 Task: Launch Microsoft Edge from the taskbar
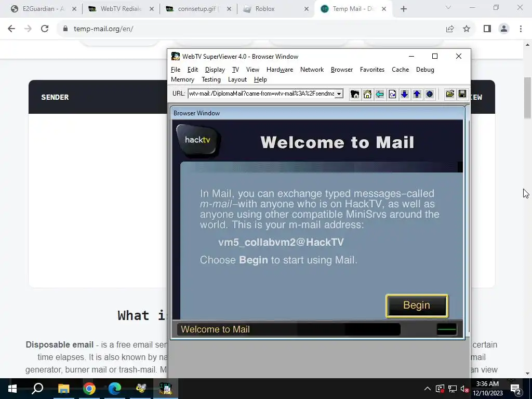tap(115, 389)
